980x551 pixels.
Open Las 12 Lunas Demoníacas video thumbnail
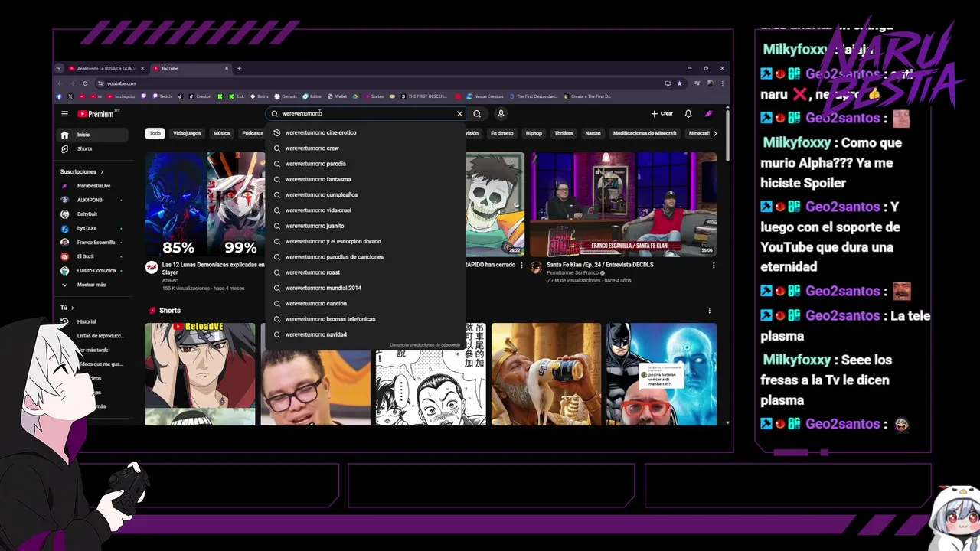click(205, 204)
